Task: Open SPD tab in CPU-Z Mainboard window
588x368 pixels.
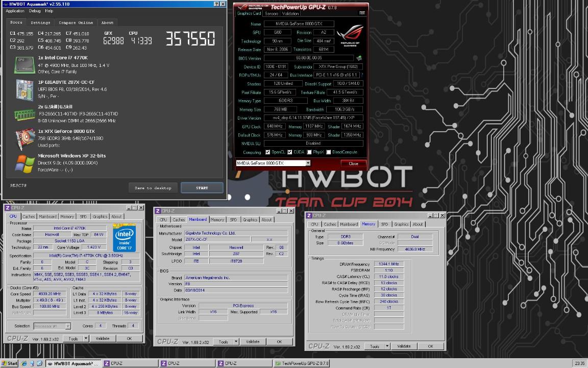Action: [233, 220]
